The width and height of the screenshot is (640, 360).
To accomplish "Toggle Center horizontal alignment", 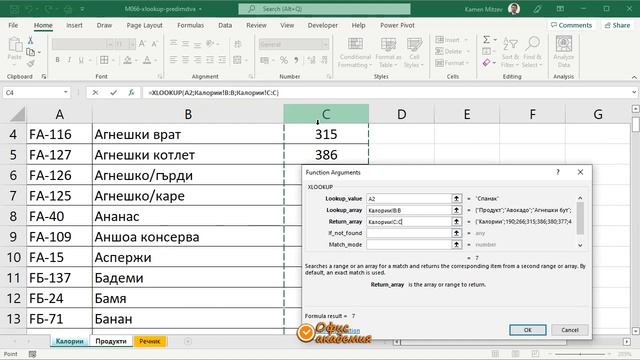I will pyautogui.click(x=186, y=60).
